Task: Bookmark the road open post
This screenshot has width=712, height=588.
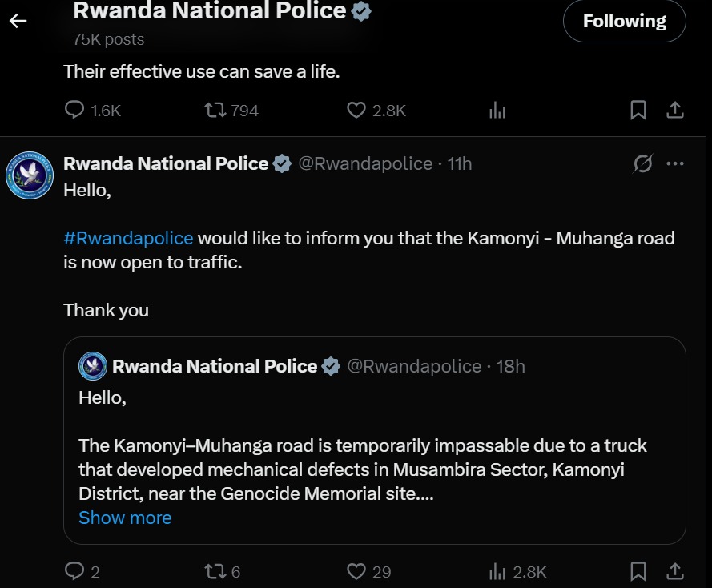Action: point(638,571)
